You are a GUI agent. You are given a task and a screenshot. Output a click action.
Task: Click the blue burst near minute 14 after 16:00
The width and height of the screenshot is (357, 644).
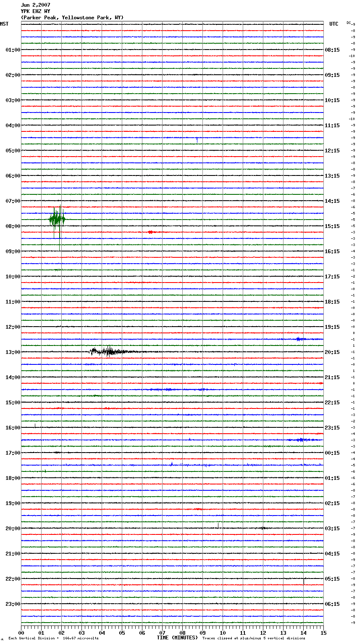click(302, 440)
